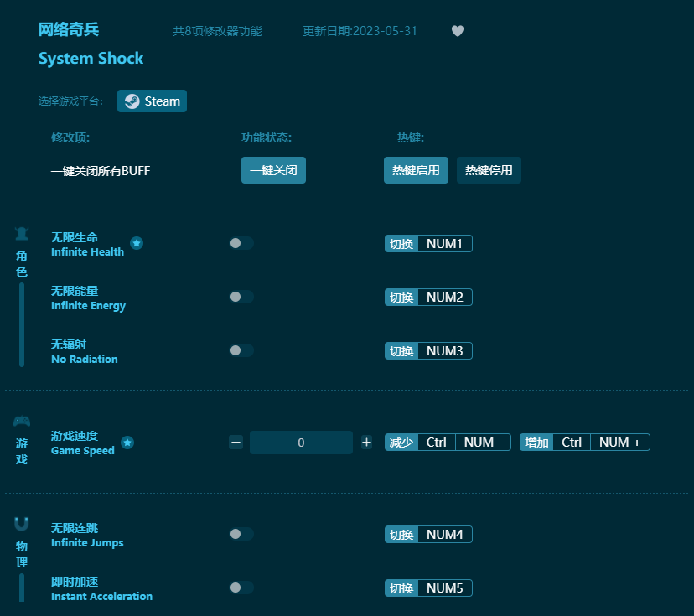Click NUM + key in 增加 hotkey
Image resolution: width=694 pixels, height=616 pixels.
[620, 442]
